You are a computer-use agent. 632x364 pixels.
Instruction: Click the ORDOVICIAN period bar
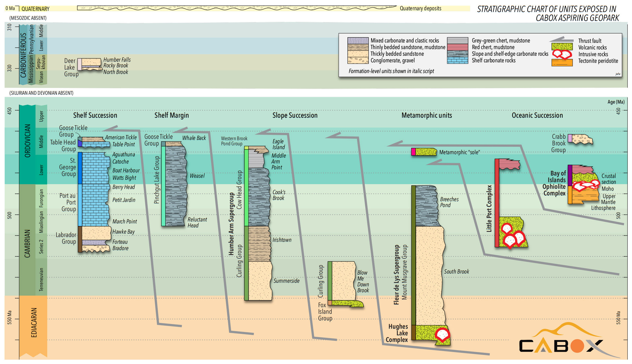coord(27,141)
